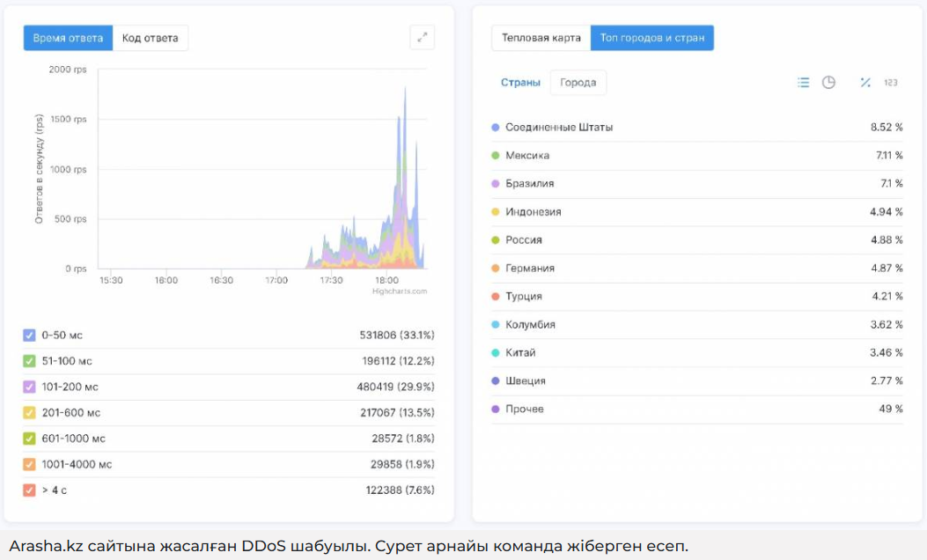Screen dimensions: 927x560
Task: Switch to pie chart view icon
Action: tap(828, 83)
